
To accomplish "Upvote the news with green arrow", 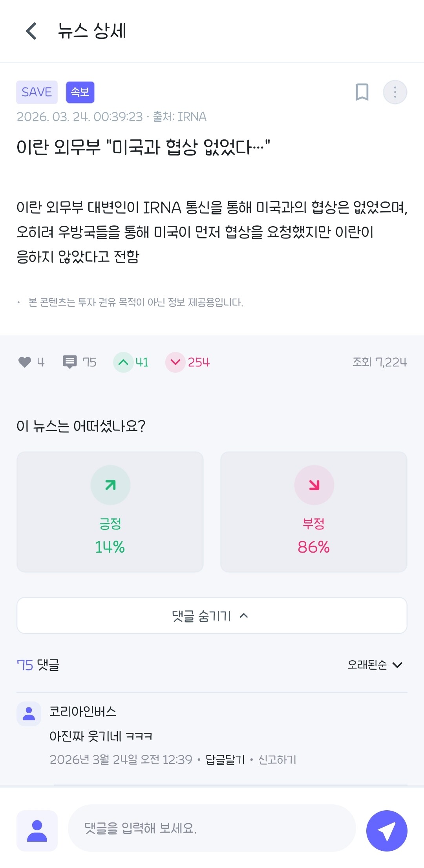I will pyautogui.click(x=123, y=362).
